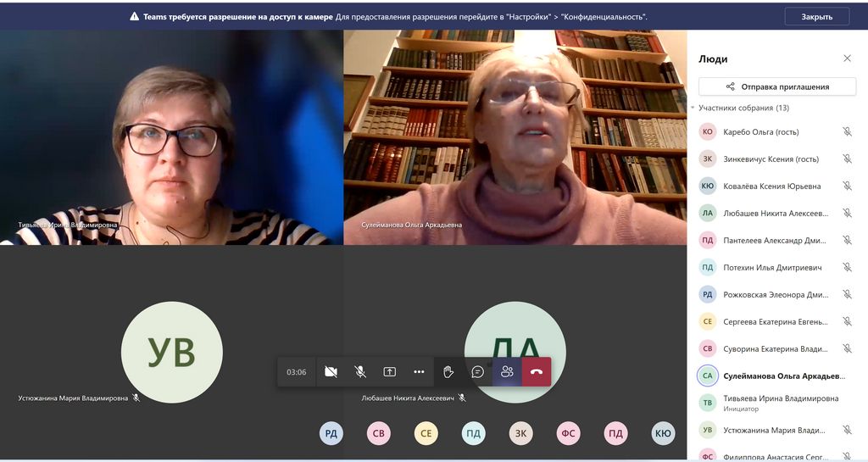Open the share screen option
The height and width of the screenshot is (462, 868).
click(x=390, y=371)
